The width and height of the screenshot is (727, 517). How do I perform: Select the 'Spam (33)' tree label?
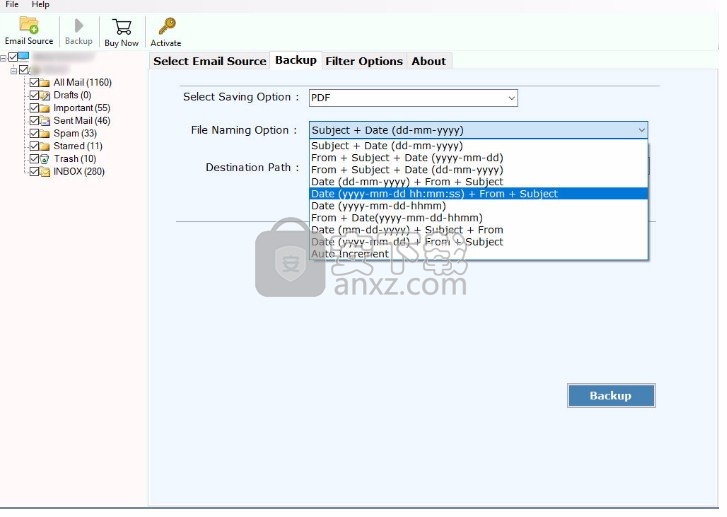pos(75,134)
